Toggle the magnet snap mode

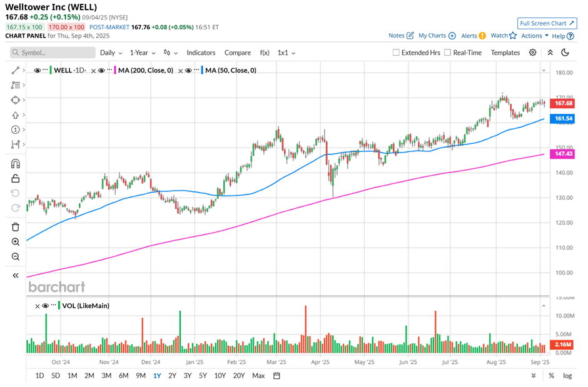point(16,164)
